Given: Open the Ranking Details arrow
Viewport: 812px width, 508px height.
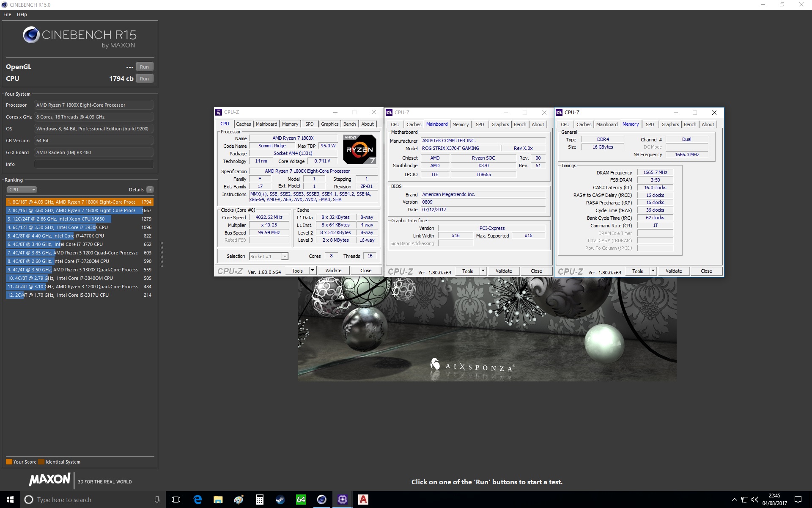Looking at the screenshot, I should coord(150,190).
